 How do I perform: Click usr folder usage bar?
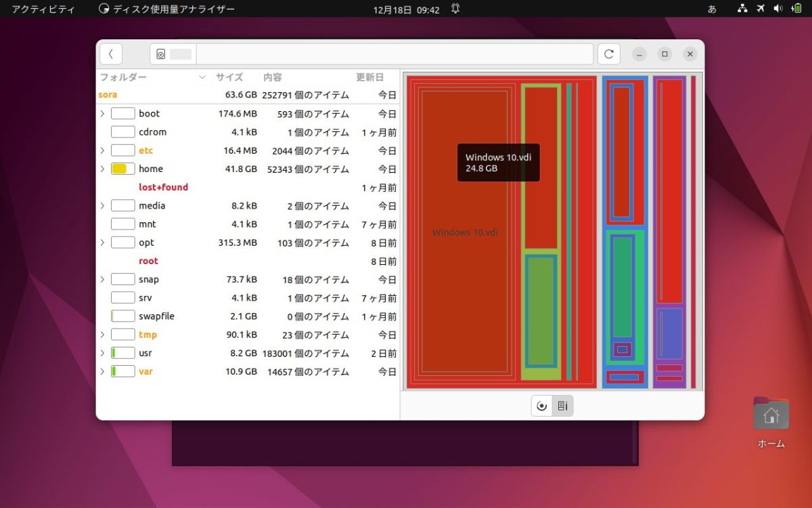click(x=122, y=353)
